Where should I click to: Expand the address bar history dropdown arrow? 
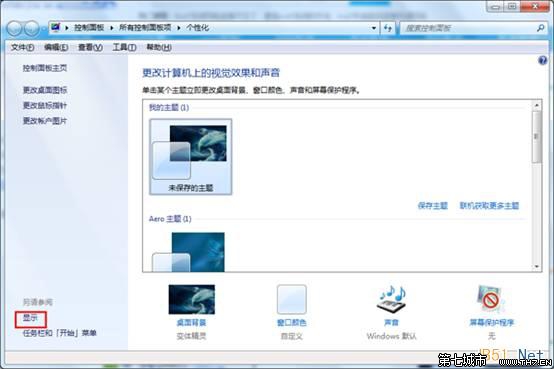click(x=373, y=28)
